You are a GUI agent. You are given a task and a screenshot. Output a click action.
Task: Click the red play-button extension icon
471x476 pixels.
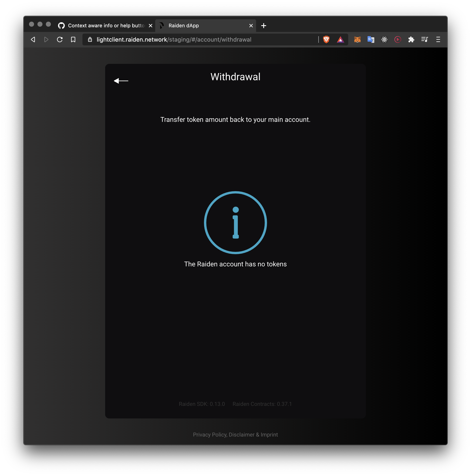(x=398, y=39)
